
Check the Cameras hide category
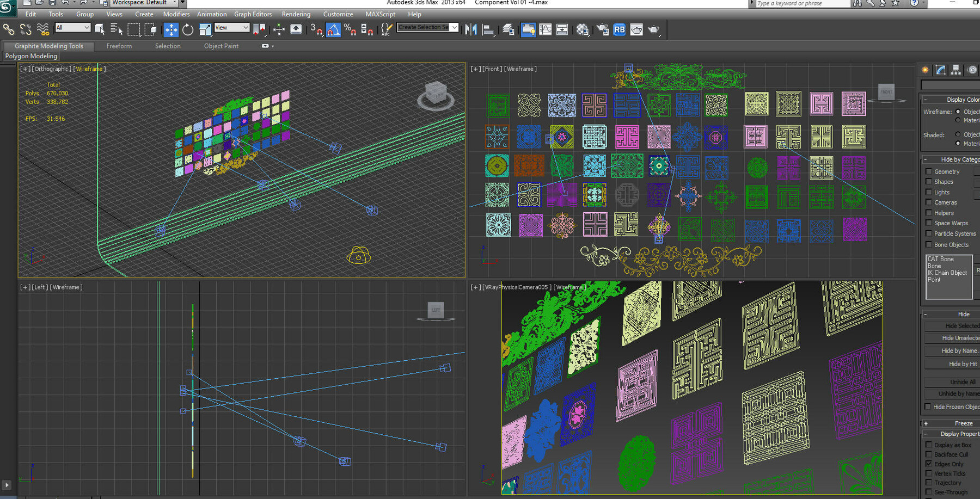pyautogui.click(x=929, y=202)
